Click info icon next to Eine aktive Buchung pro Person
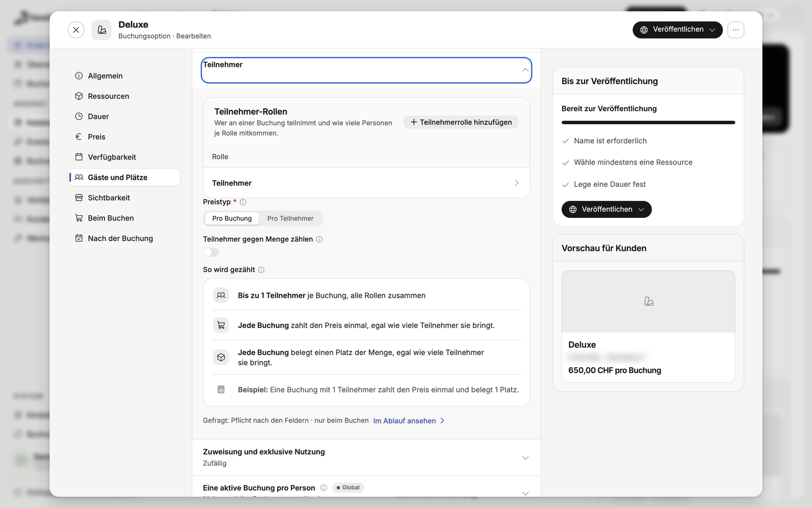812x508 pixels. pos(324,488)
